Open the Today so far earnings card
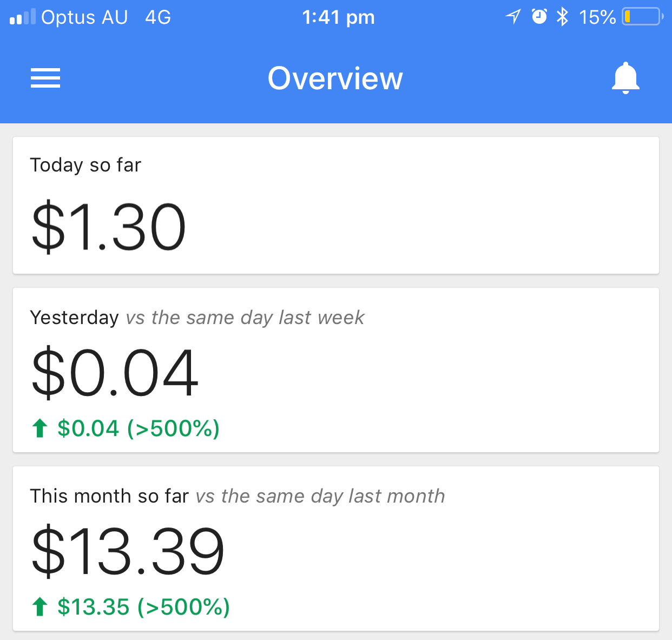672x640 pixels. [x=335, y=205]
